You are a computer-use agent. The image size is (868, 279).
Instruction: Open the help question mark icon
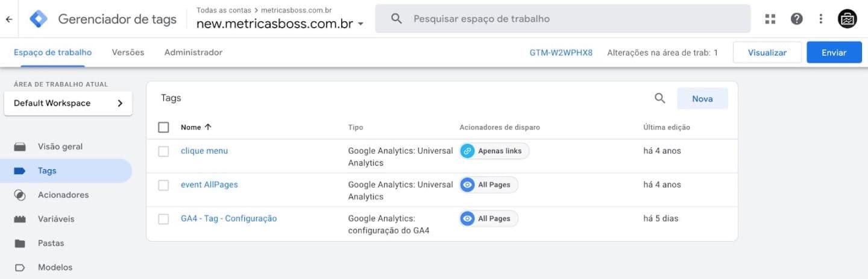click(x=796, y=19)
